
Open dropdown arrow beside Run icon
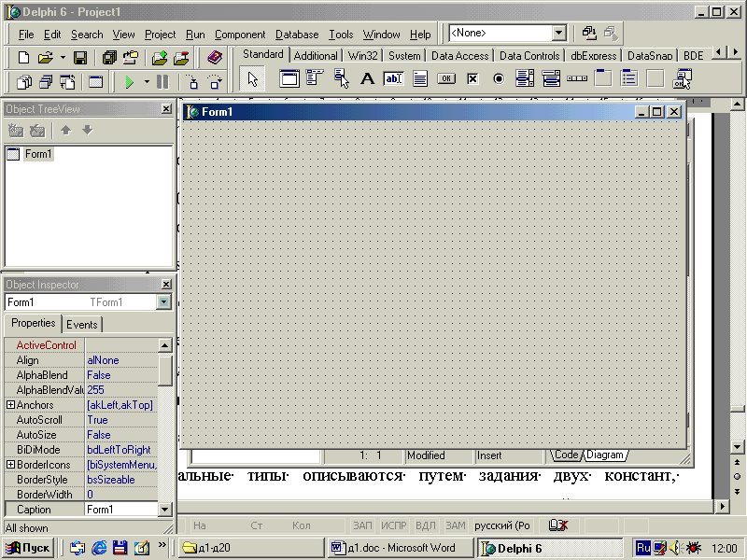tap(147, 82)
